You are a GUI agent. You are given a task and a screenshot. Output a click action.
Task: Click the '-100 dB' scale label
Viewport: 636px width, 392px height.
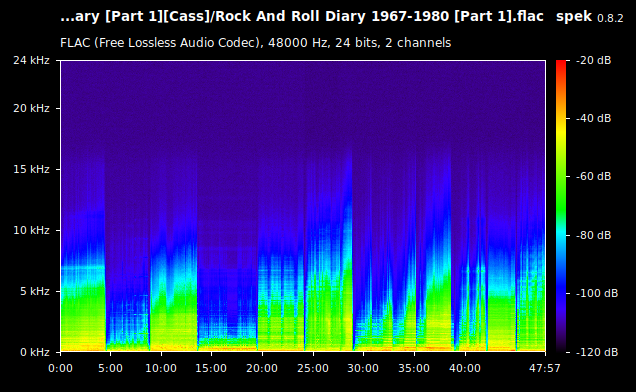(x=597, y=293)
